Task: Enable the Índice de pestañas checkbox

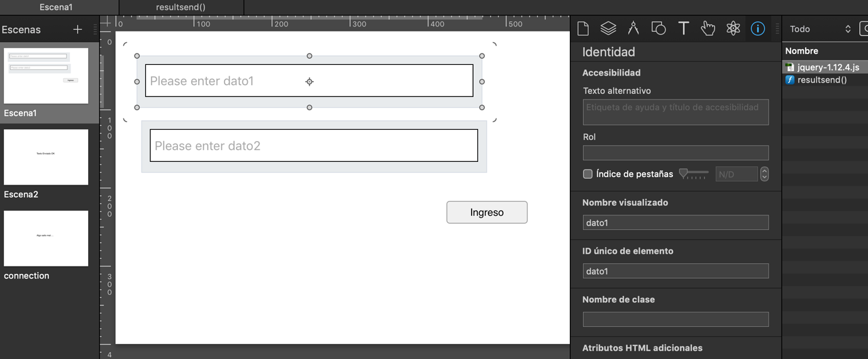Action: [587, 174]
